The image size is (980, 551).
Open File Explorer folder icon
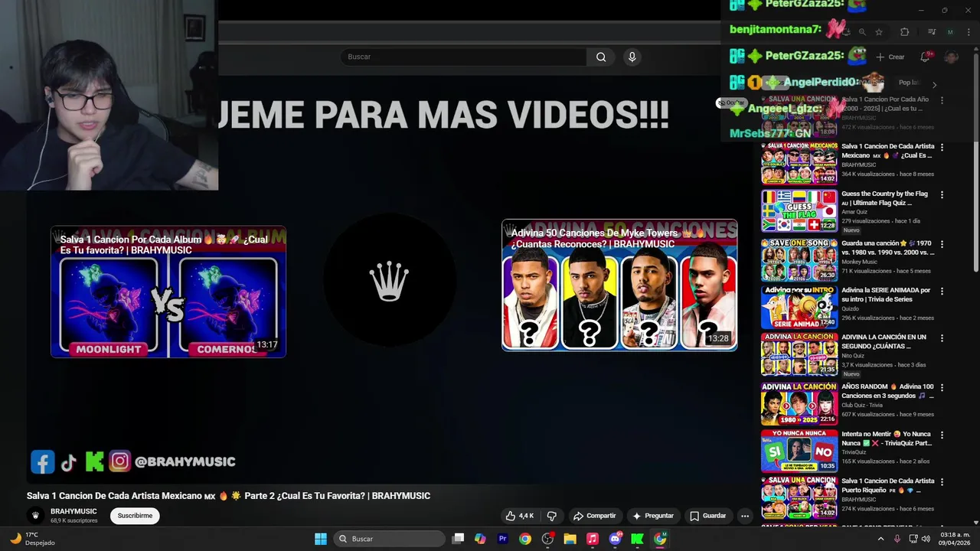[x=570, y=539]
